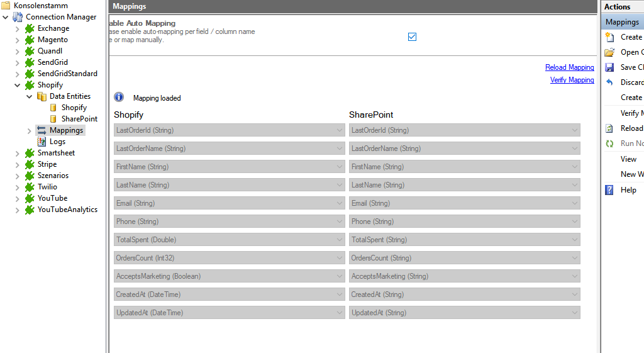The width and height of the screenshot is (644, 353).
Task: Click the Verify Mapping link
Action: [572, 80]
